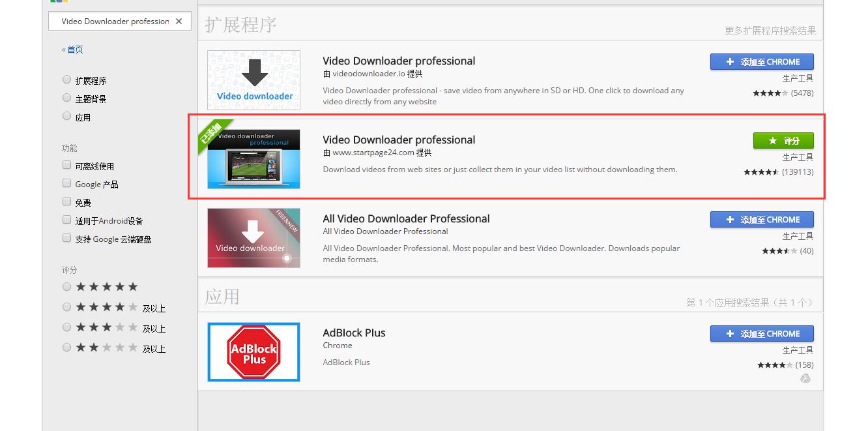
Task: Click the green 评分 rate button
Action: [783, 141]
